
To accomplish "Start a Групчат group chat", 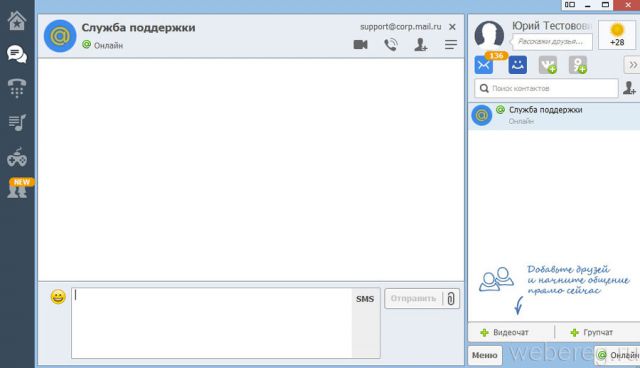I will pos(592,333).
